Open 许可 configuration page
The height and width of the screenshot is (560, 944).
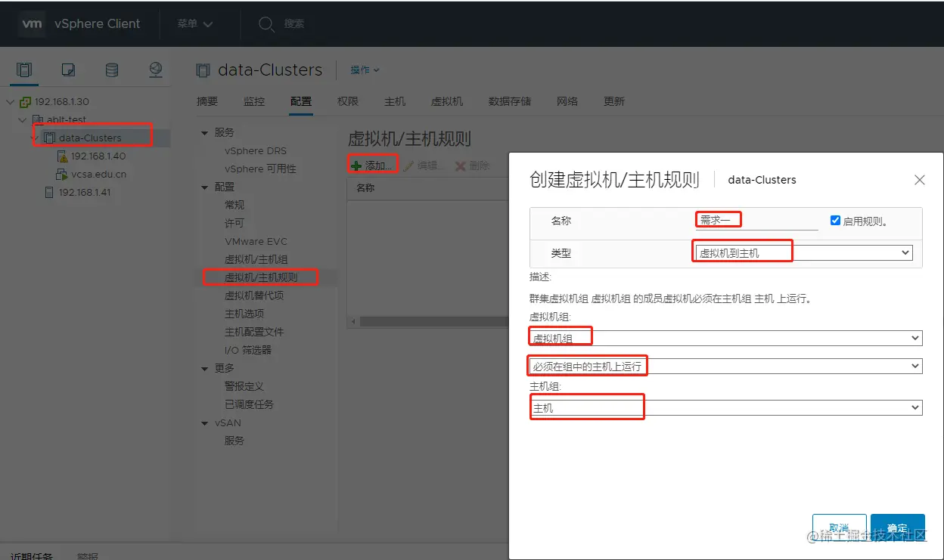234,223
